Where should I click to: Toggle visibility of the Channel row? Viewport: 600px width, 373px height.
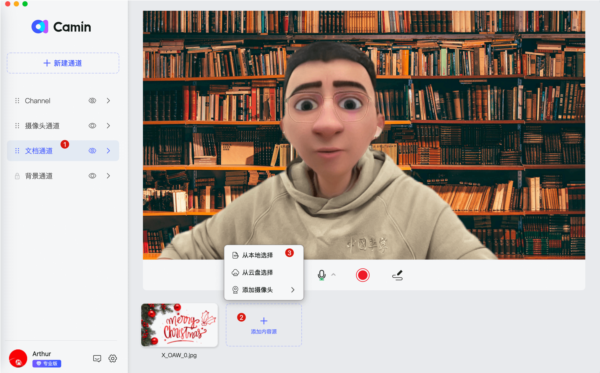click(x=92, y=101)
